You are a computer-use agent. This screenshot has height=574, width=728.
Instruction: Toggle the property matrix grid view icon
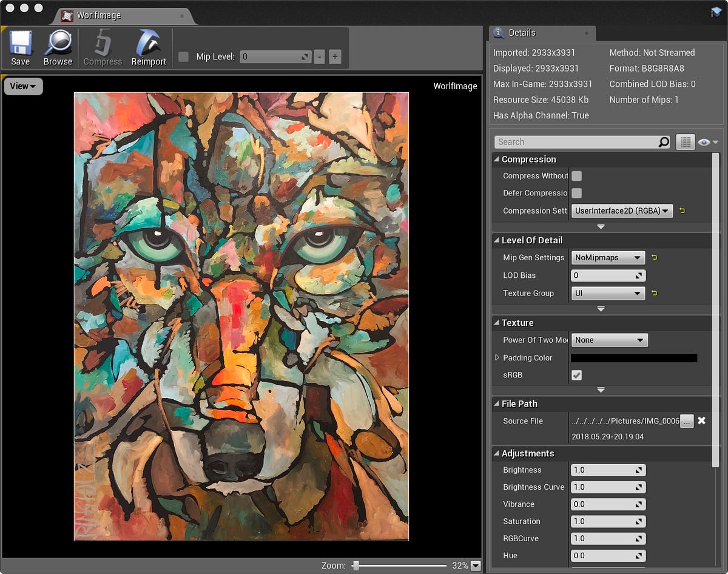click(x=685, y=142)
